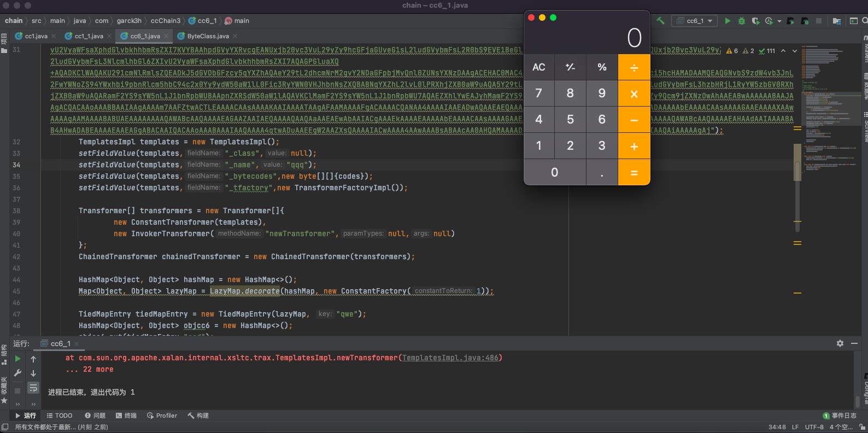Close the cc6_1 run tab

pos(77,344)
